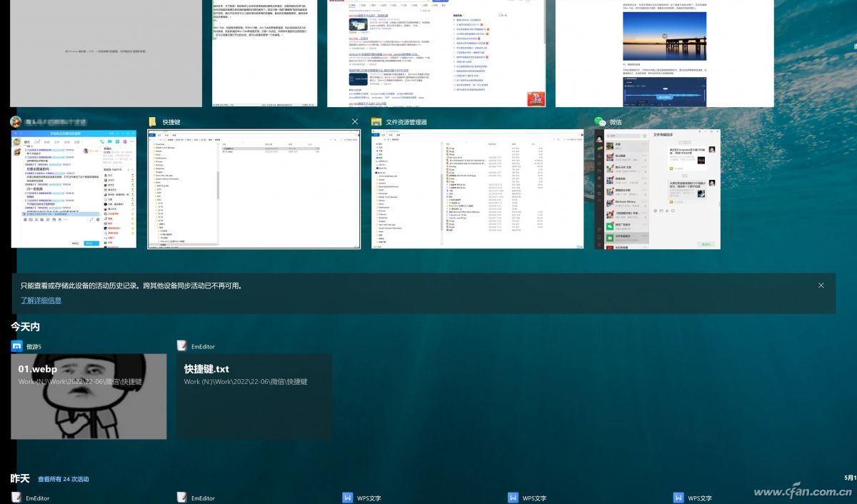Screen dimensions: 857x504
Task: Click the 微游5 browser icon in timeline
Action: [x=16, y=346]
